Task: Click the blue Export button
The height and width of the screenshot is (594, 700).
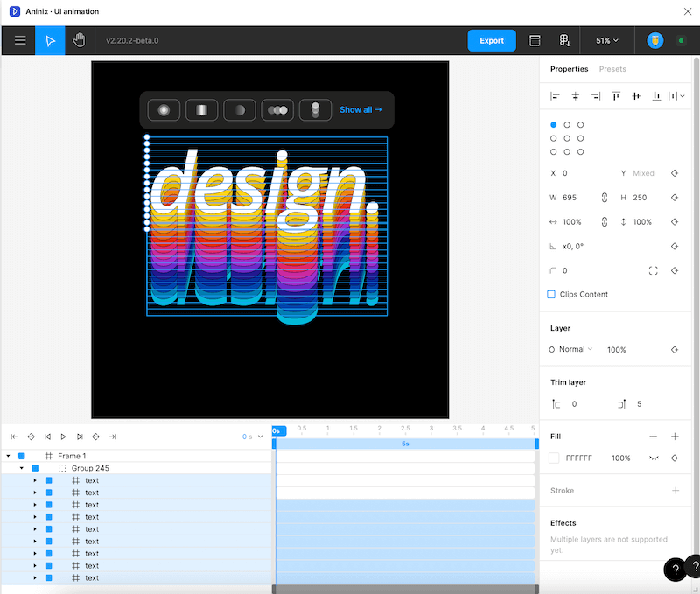Action: (492, 40)
